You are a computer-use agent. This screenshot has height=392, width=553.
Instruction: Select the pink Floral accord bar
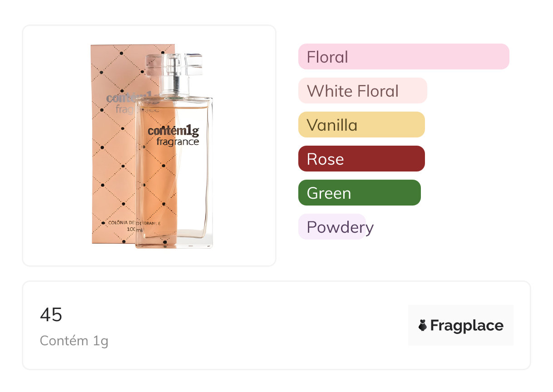pyautogui.click(x=403, y=57)
